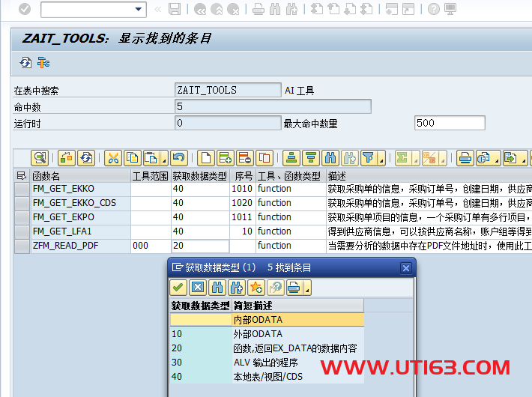Expand the filter icon dropdown arrow
This screenshot has width=532, height=397.
[x=380, y=160]
